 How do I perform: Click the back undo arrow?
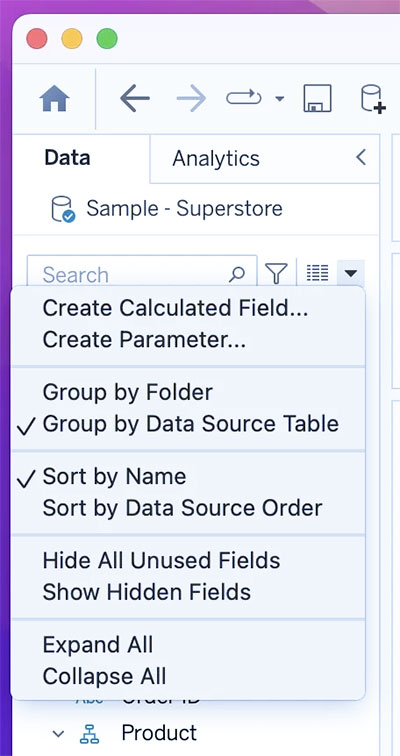(135, 99)
